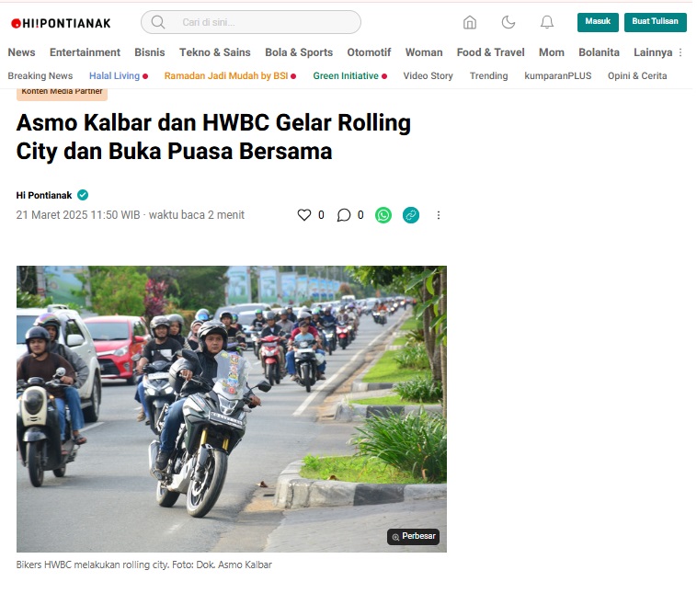Open the Otomotif menu item
697x616 pixels.
pos(369,52)
